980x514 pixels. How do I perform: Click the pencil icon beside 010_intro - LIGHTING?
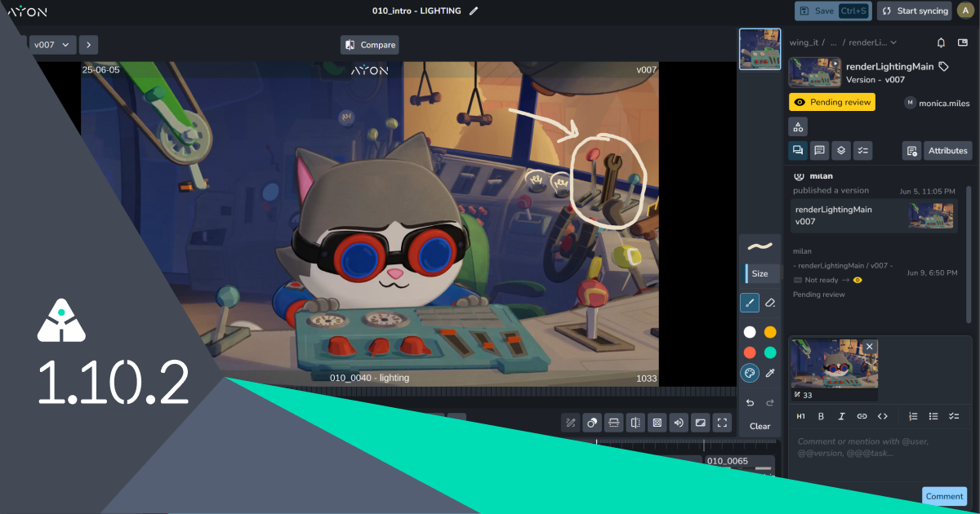474,11
